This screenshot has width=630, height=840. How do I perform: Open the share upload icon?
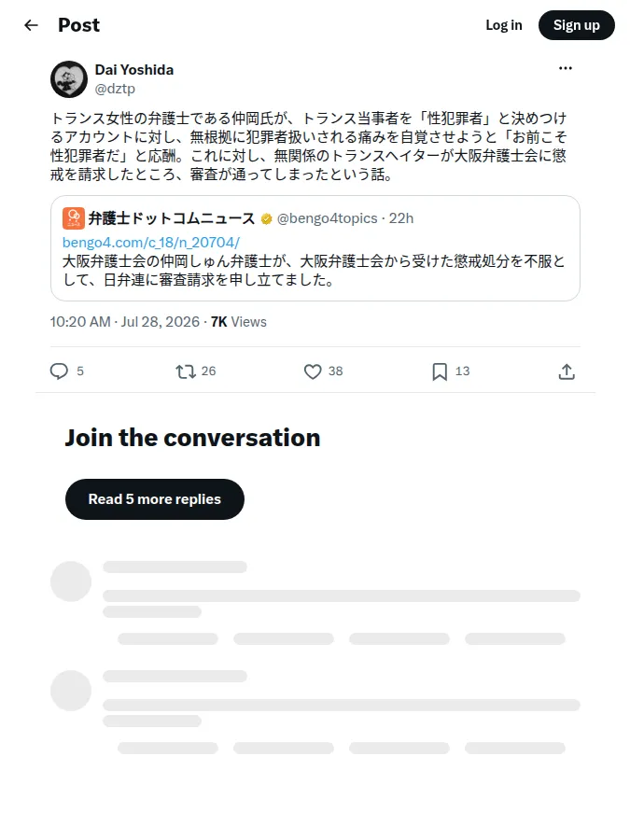coord(567,371)
